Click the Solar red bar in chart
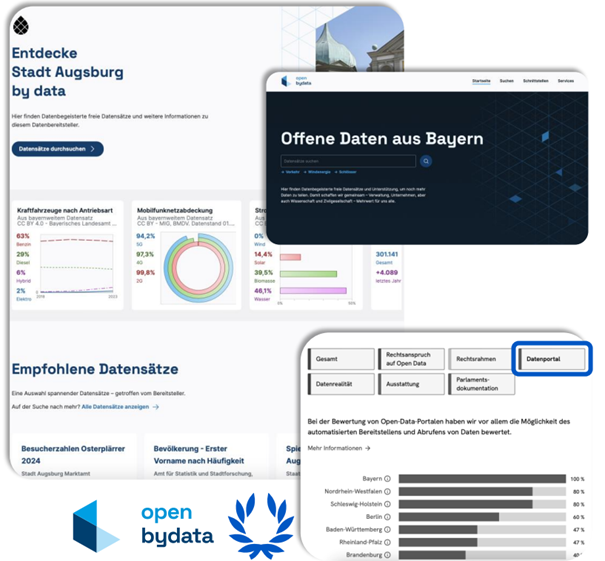 (291, 257)
